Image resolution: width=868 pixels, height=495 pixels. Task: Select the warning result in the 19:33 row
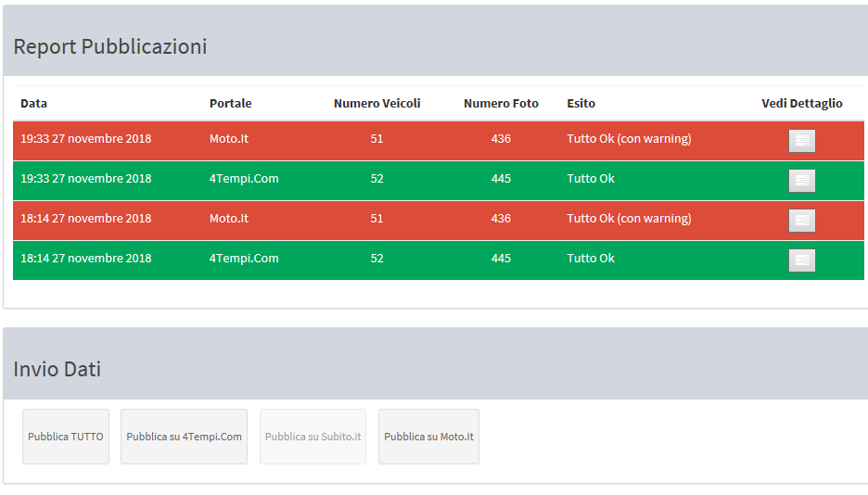point(629,139)
